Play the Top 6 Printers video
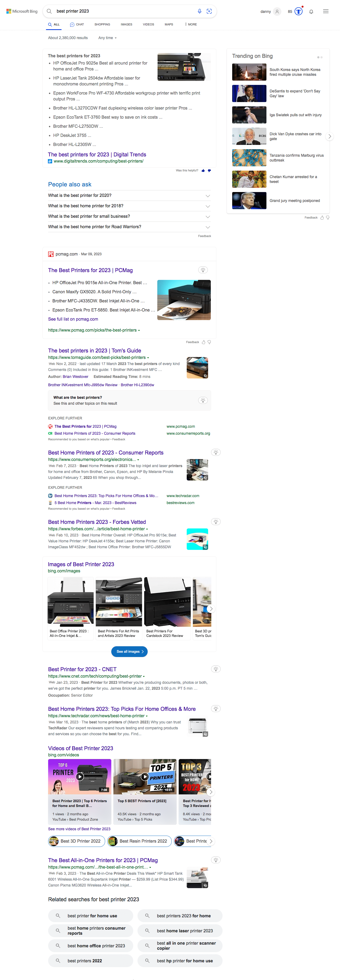Viewport: 340px width, 980px height. (80, 776)
